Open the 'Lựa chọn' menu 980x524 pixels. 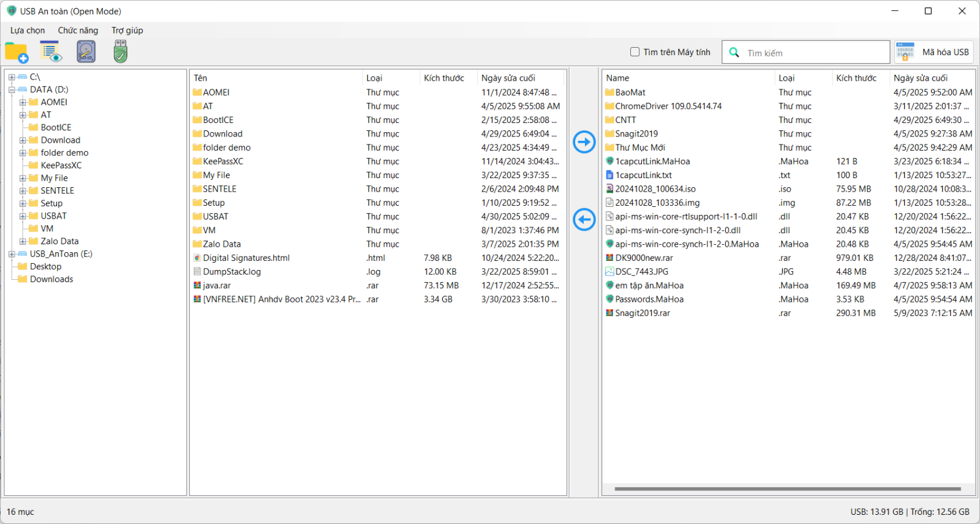[28, 31]
